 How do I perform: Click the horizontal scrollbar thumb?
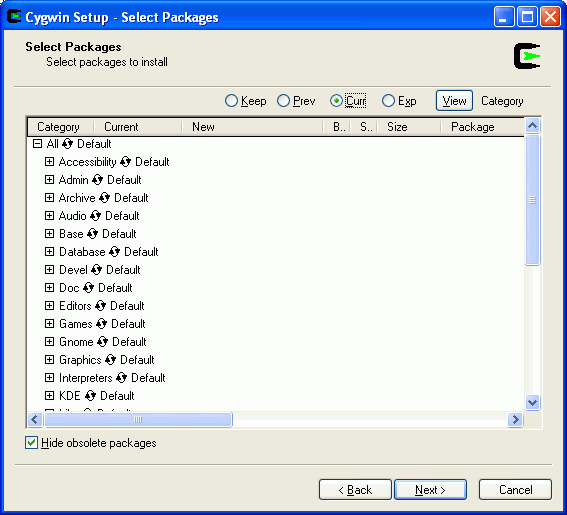(138, 420)
